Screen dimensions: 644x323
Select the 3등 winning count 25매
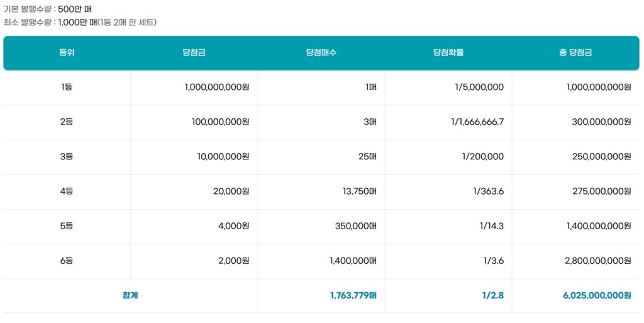(367, 156)
